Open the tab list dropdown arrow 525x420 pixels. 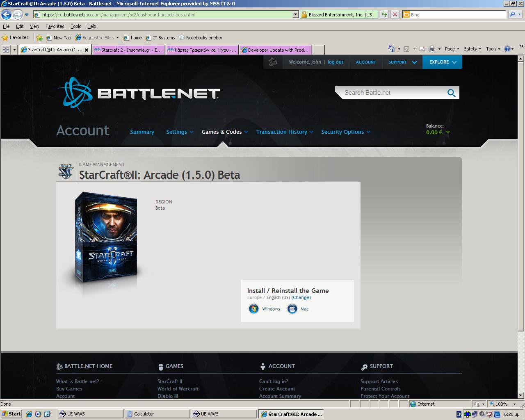point(15,50)
